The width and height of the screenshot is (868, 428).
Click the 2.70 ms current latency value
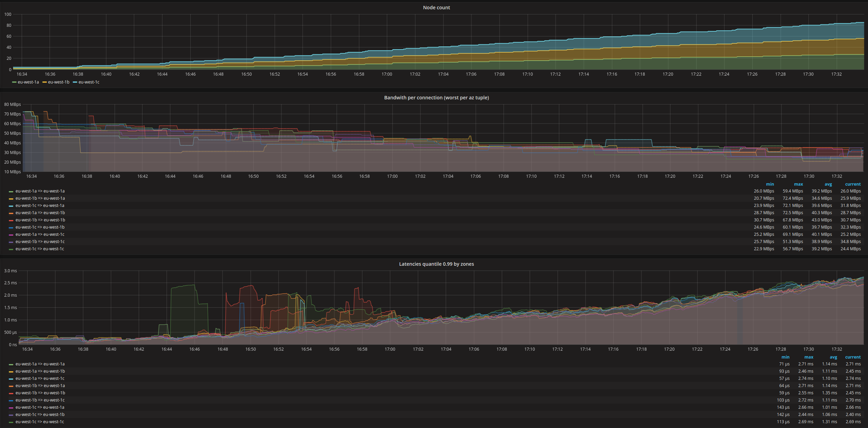click(853, 400)
